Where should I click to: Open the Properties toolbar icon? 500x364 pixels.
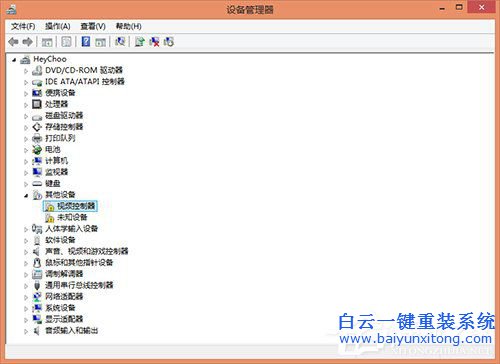(66, 42)
